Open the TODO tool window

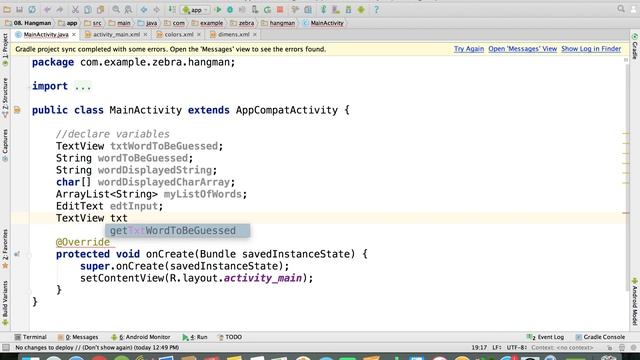click(x=230, y=337)
